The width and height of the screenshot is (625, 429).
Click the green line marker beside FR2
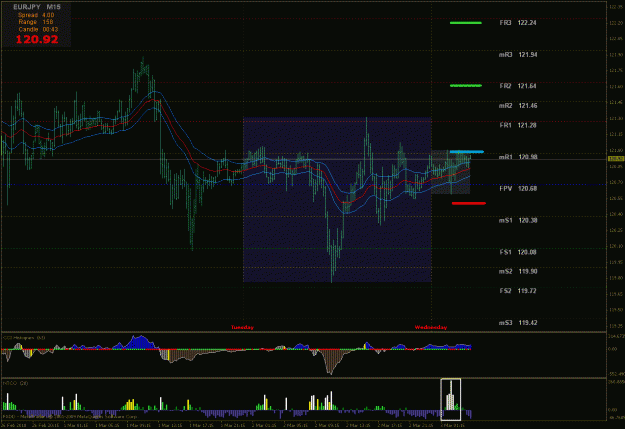coord(466,85)
